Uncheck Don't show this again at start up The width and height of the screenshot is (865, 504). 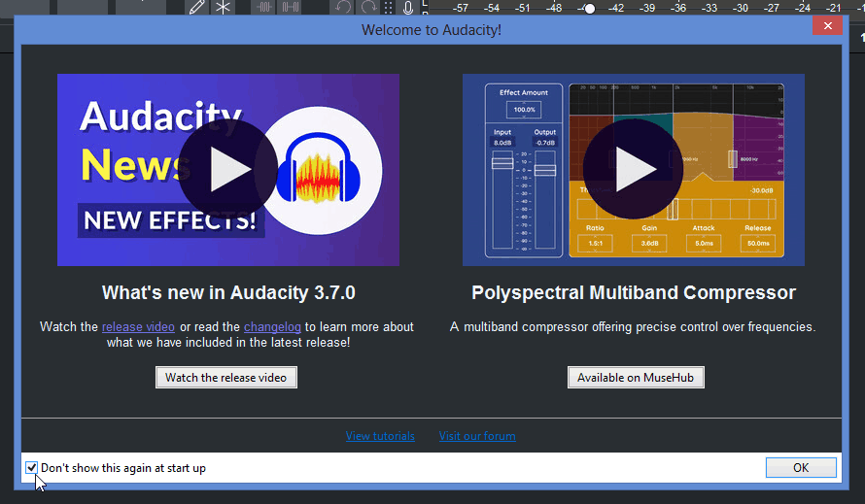pyautogui.click(x=31, y=468)
